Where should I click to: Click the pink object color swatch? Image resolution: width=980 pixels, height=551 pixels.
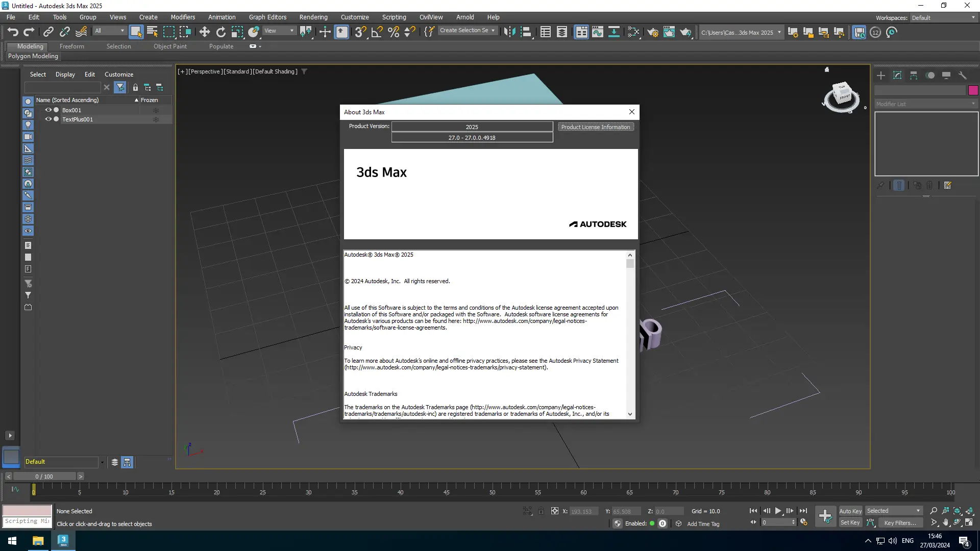coord(973,90)
